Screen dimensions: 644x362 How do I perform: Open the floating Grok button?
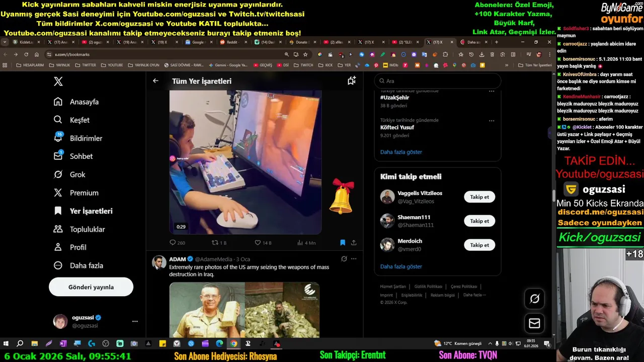[534, 299]
